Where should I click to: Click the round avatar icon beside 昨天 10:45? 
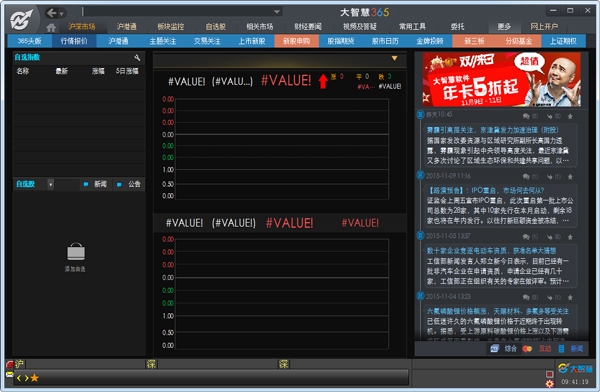pyautogui.click(x=420, y=114)
